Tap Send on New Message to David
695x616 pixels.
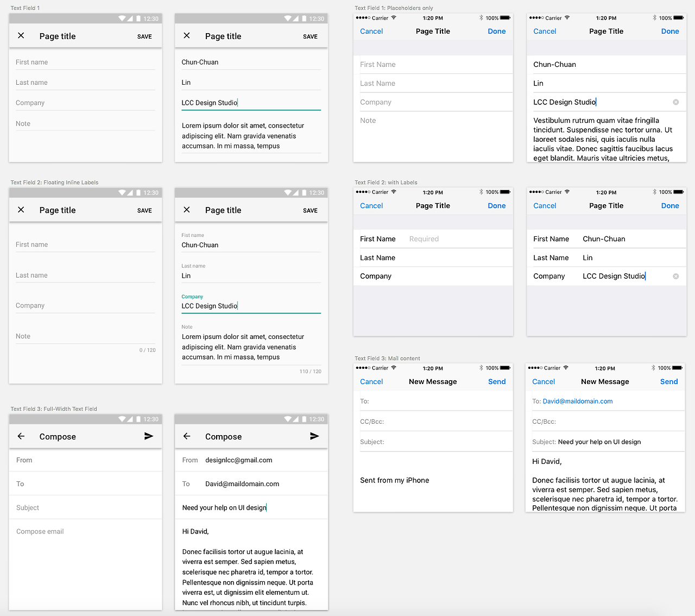tap(669, 382)
